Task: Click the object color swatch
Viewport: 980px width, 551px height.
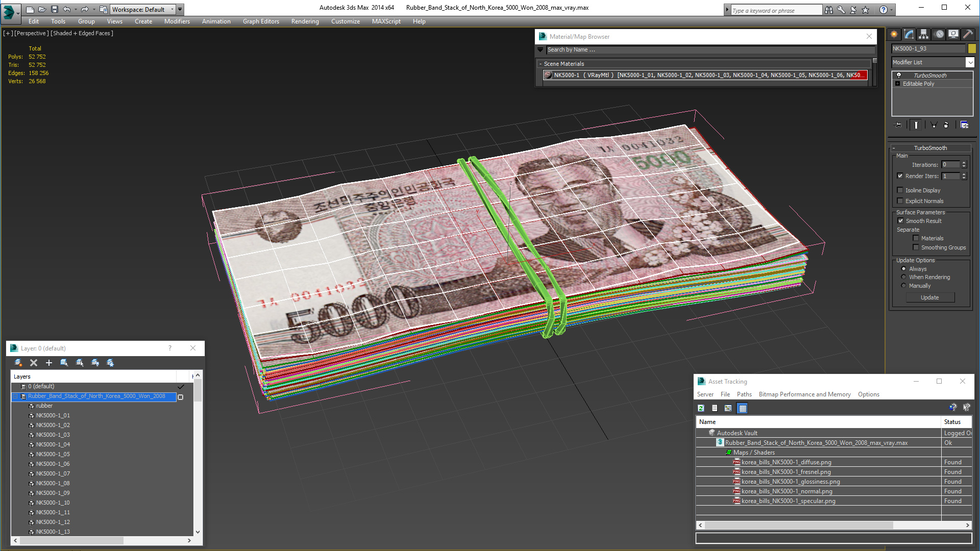Action: pos(972,48)
